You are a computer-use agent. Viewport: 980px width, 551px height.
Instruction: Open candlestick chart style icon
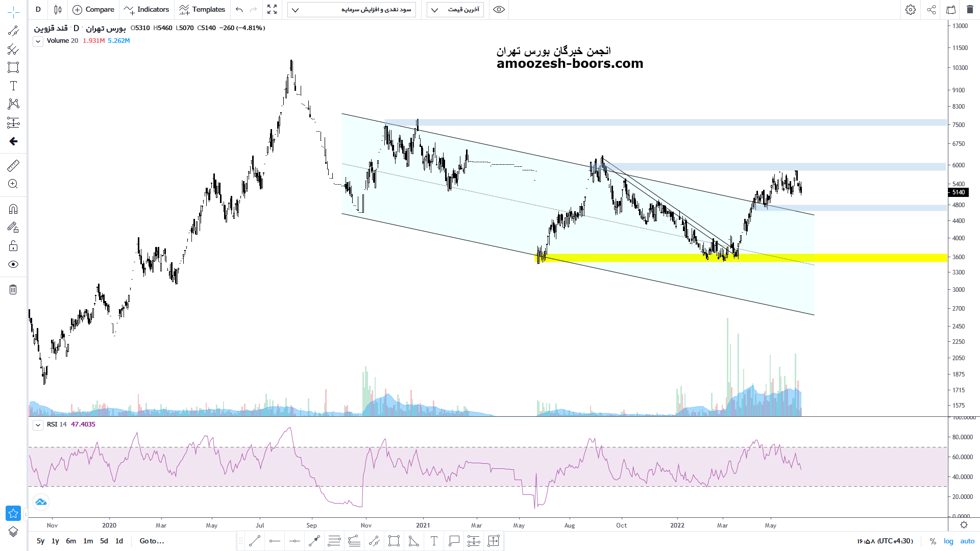click(x=58, y=10)
